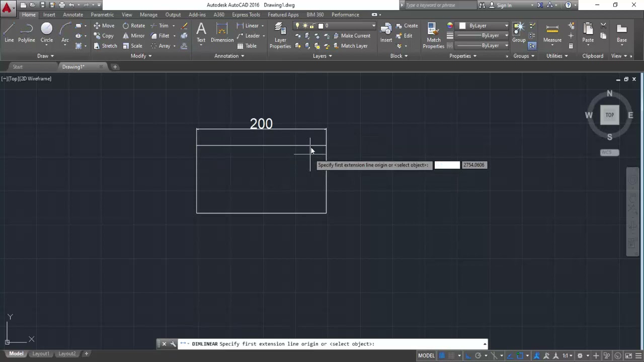644x362 pixels.
Task: Click the command line input
Action: point(332,344)
